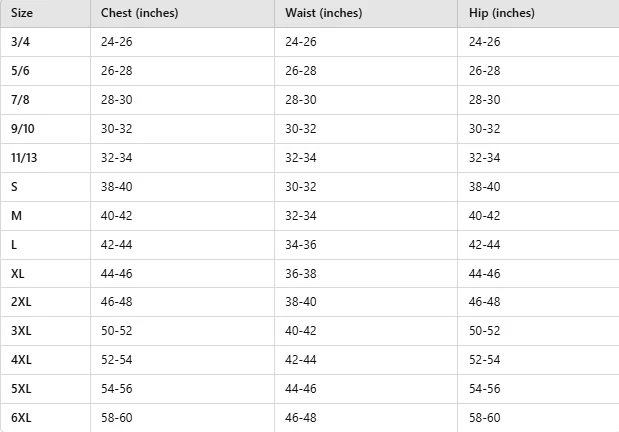The width and height of the screenshot is (619, 432).
Task: Click hip value 46-48 for 2XL
Action: 484,302
